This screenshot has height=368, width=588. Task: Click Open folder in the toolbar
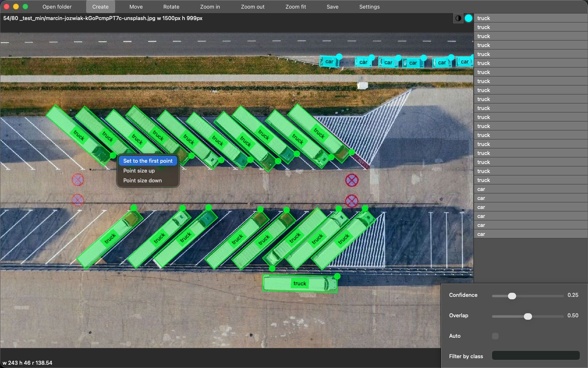point(57,7)
